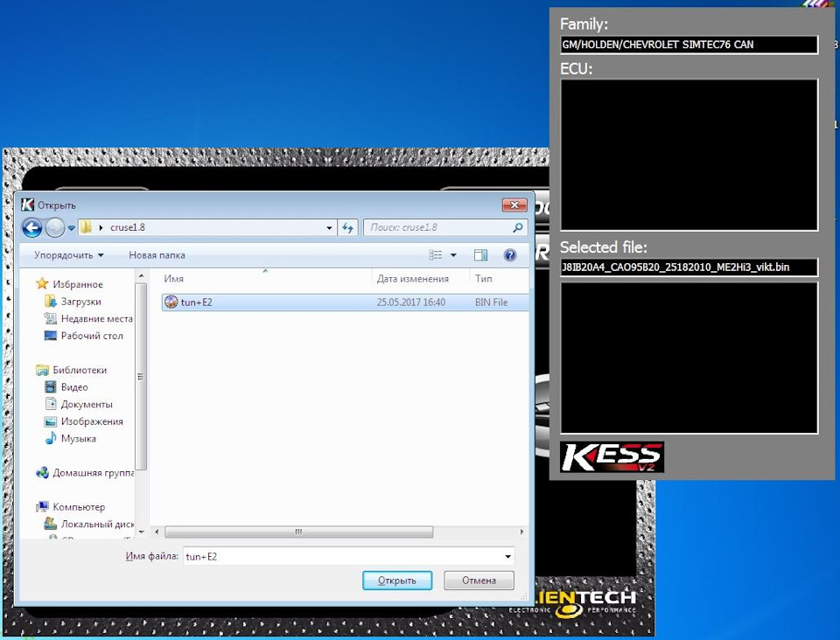This screenshot has width=840, height=640.
Task: Click the Избранное star icon
Action: [42, 283]
